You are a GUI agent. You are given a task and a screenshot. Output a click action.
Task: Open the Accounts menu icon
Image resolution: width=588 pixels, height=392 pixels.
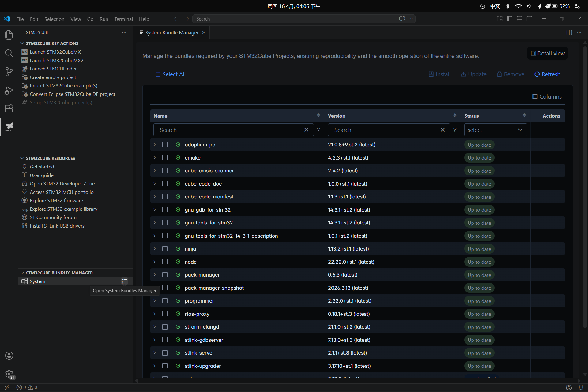pos(9,355)
